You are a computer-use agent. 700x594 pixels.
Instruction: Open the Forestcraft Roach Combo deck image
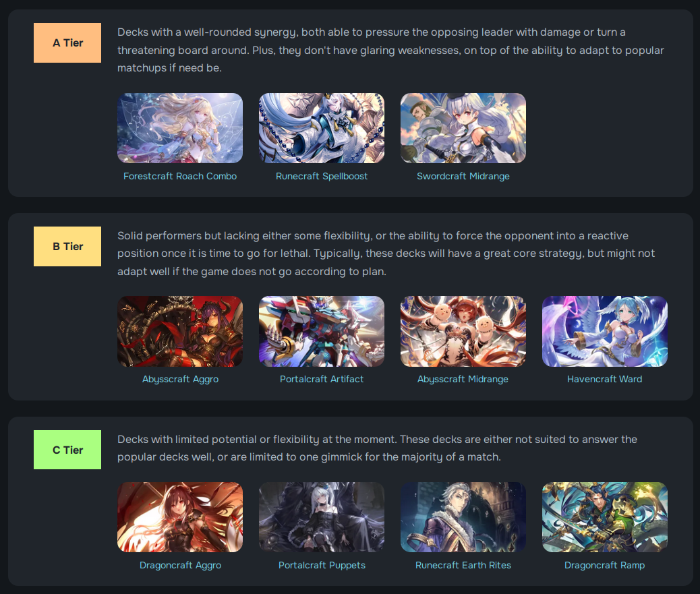click(180, 128)
